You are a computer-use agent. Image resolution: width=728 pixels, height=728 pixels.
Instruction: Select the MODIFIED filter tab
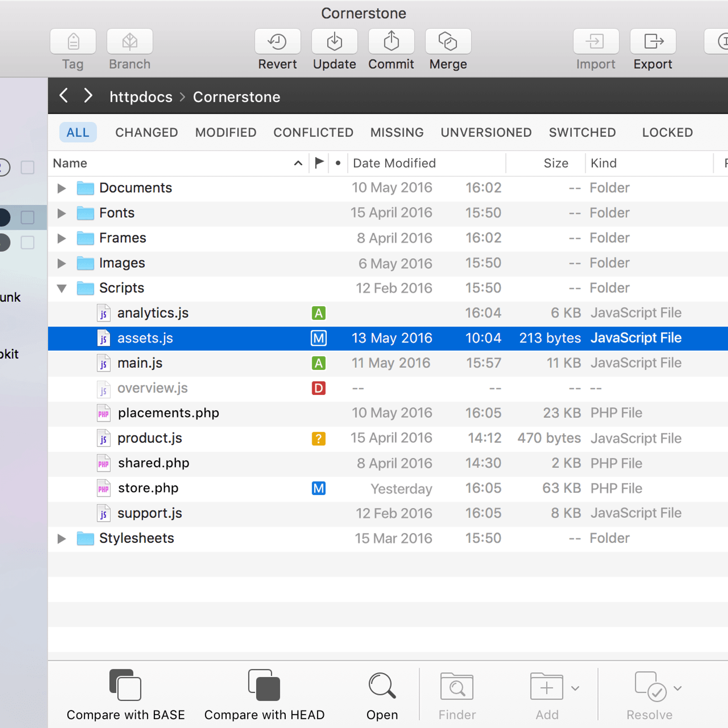pos(226,132)
